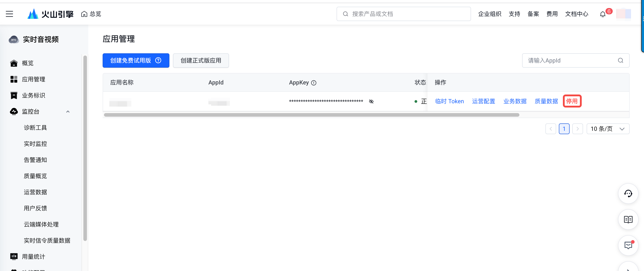Image resolution: width=644 pixels, height=271 pixels.
Task: Focus the 搜索产品或文档 search box
Action: (x=404, y=14)
